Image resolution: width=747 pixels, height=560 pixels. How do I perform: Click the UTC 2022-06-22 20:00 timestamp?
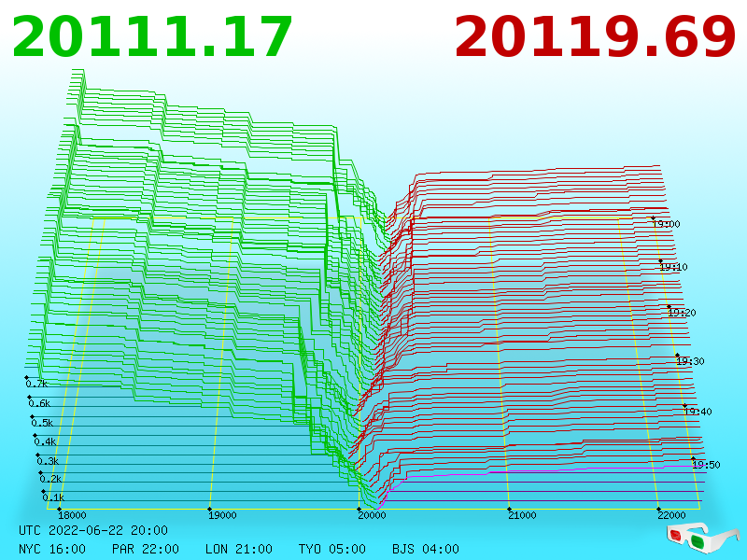point(93,530)
